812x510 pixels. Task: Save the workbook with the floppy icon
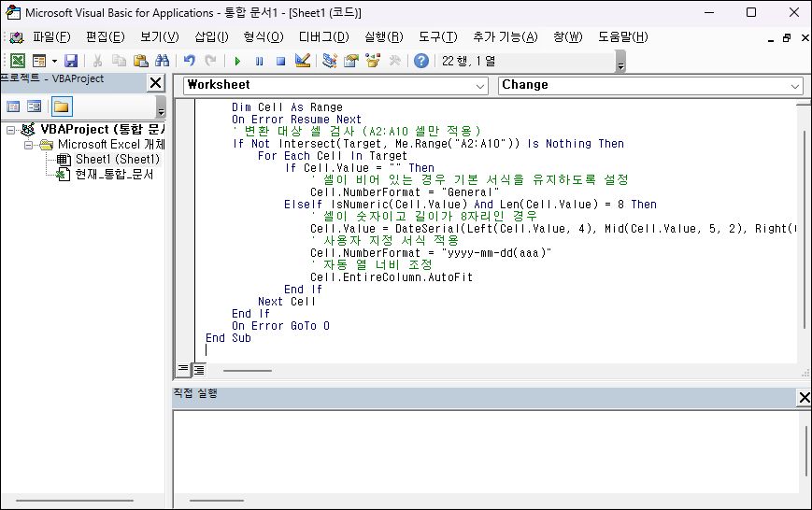click(x=71, y=61)
